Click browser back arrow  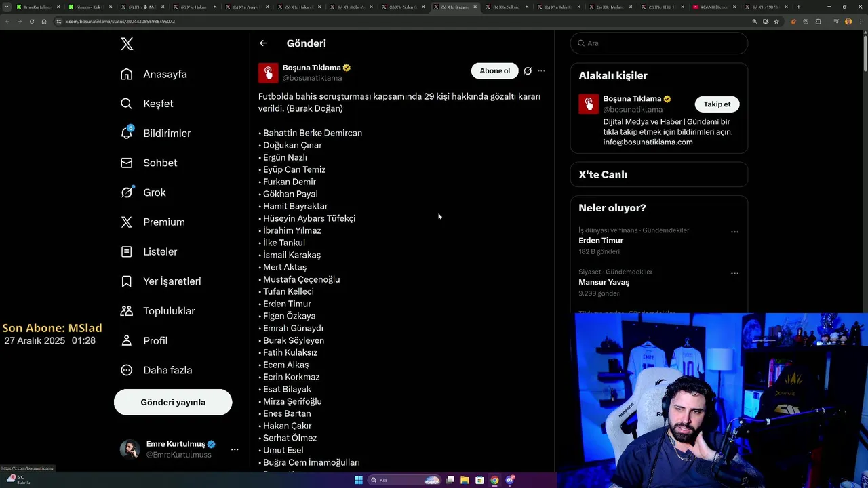click(x=7, y=22)
